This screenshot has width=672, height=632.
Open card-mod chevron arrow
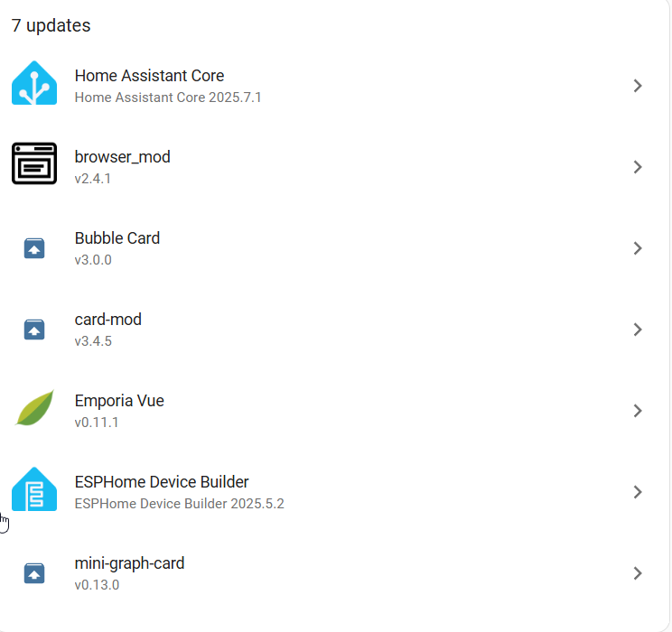[x=638, y=330]
